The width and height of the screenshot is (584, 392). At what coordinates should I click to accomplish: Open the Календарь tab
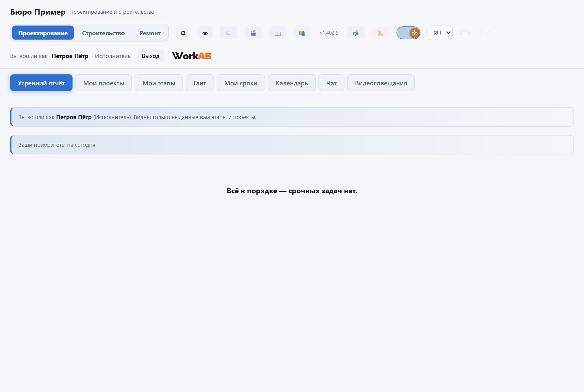click(292, 83)
